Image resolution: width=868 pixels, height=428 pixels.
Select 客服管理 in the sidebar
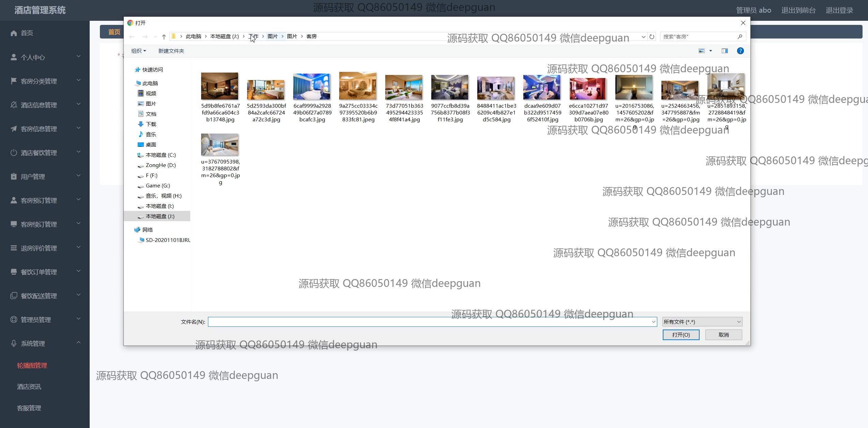[29, 408]
